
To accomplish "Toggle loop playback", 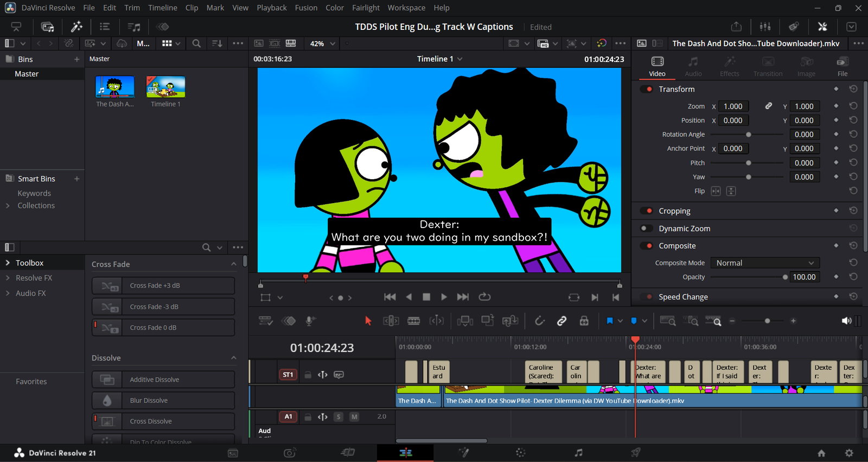I will [484, 297].
